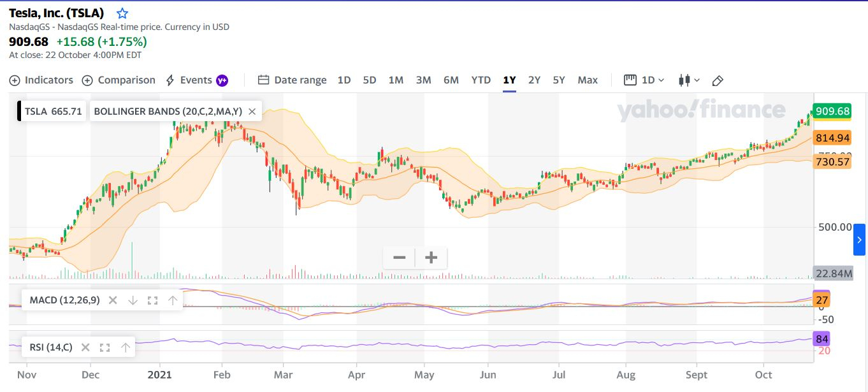Select the 1Y range tab

pos(509,80)
